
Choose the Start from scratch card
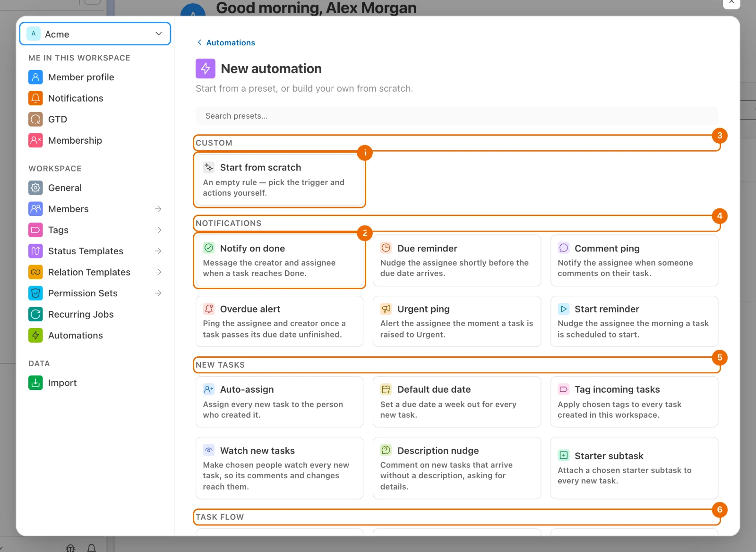(279, 180)
